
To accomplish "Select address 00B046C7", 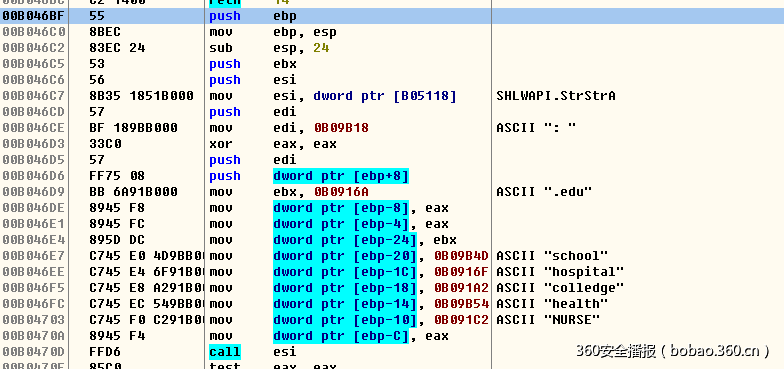I will [34, 96].
